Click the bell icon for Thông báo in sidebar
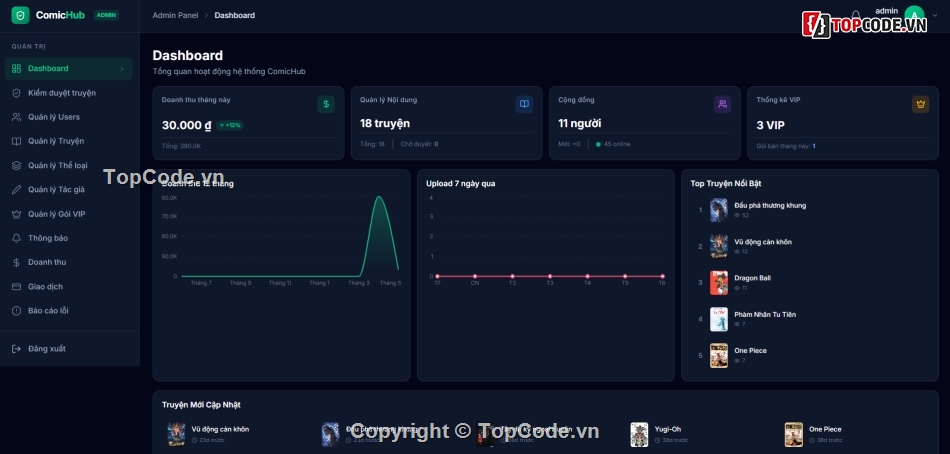Image resolution: width=950 pixels, height=454 pixels. 16,238
